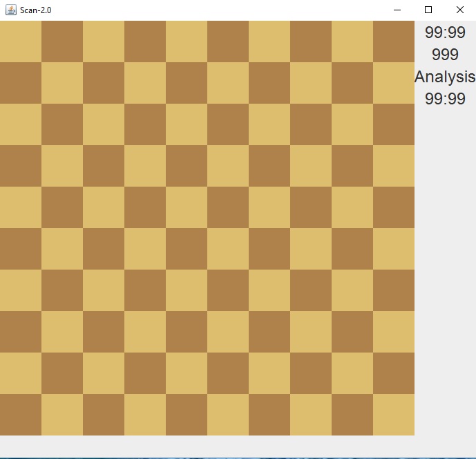Image resolution: width=476 pixels, height=459 pixels.
Task: Maximize the Scan-2.0 window
Action: tap(428, 10)
